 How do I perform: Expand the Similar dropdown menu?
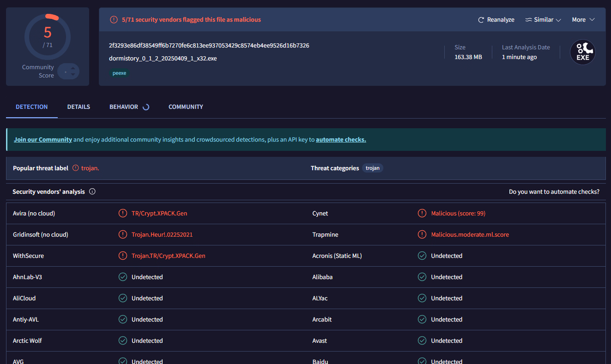click(543, 20)
